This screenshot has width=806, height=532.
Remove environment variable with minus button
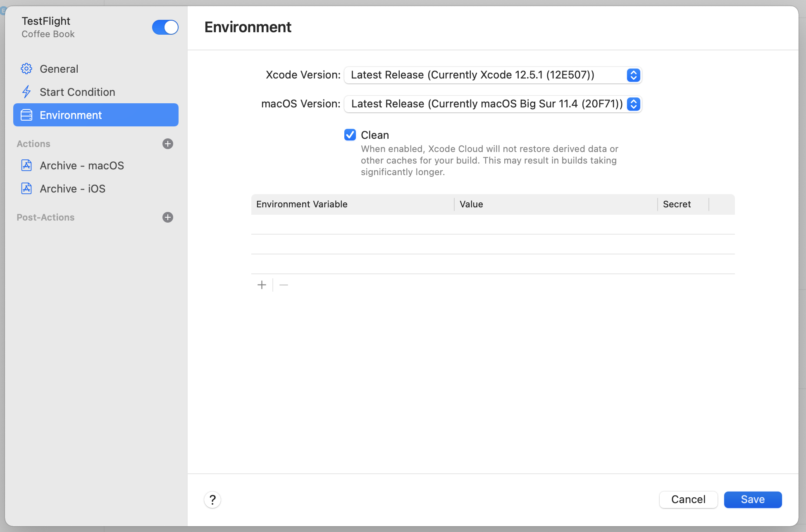tap(284, 285)
